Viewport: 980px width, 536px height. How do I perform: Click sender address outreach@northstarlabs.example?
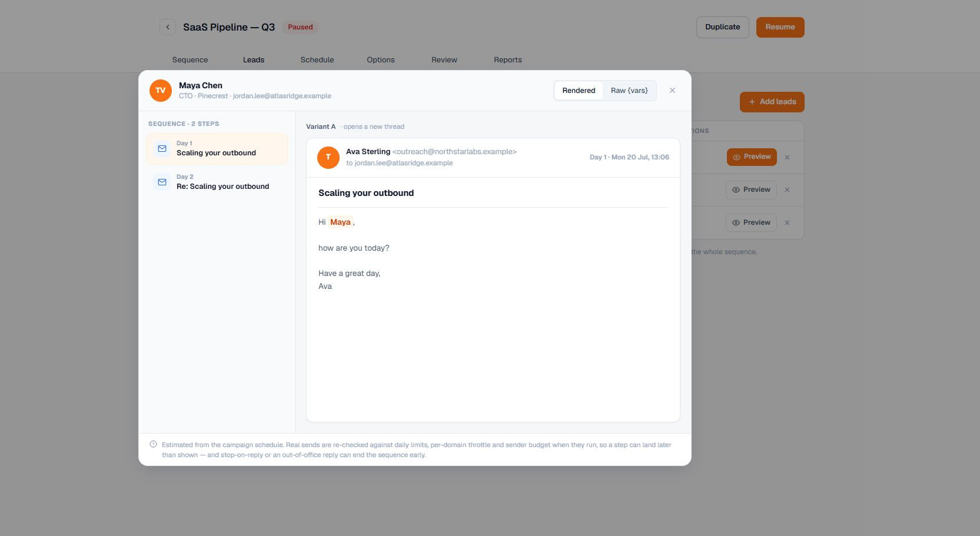tap(454, 152)
